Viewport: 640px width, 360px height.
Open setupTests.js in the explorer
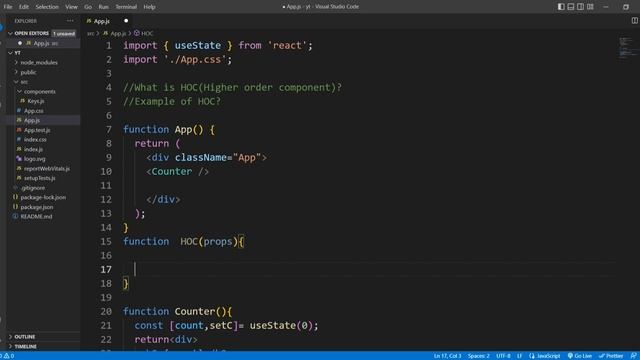[39, 178]
